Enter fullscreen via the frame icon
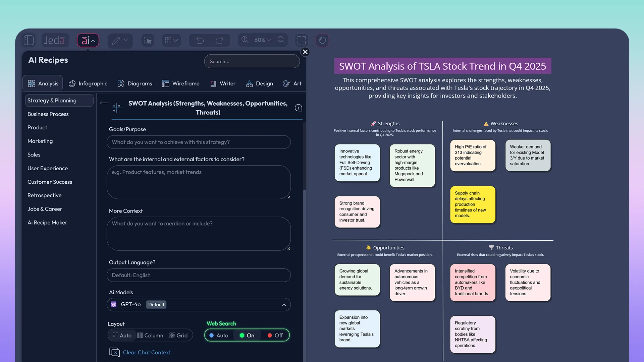The image size is (644, 362). coord(301,40)
